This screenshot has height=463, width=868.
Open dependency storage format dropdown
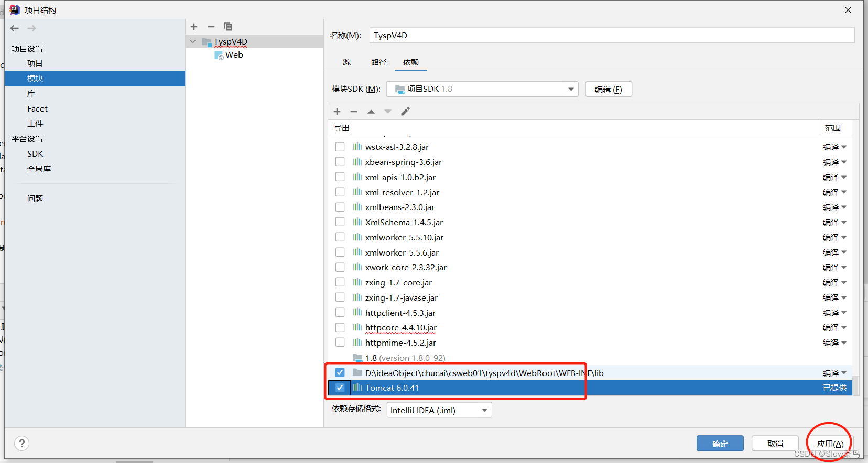coord(439,410)
